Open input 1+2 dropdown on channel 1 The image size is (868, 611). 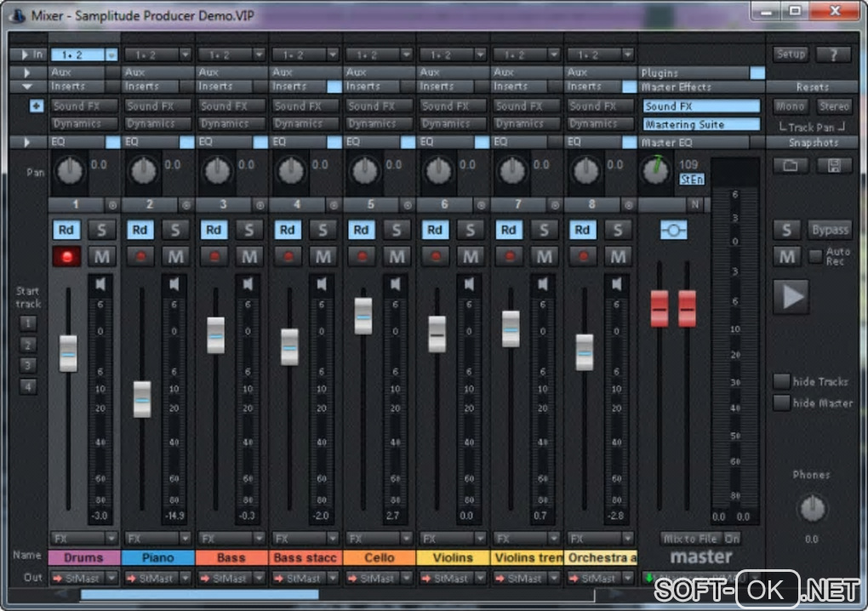[x=111, y=54]
